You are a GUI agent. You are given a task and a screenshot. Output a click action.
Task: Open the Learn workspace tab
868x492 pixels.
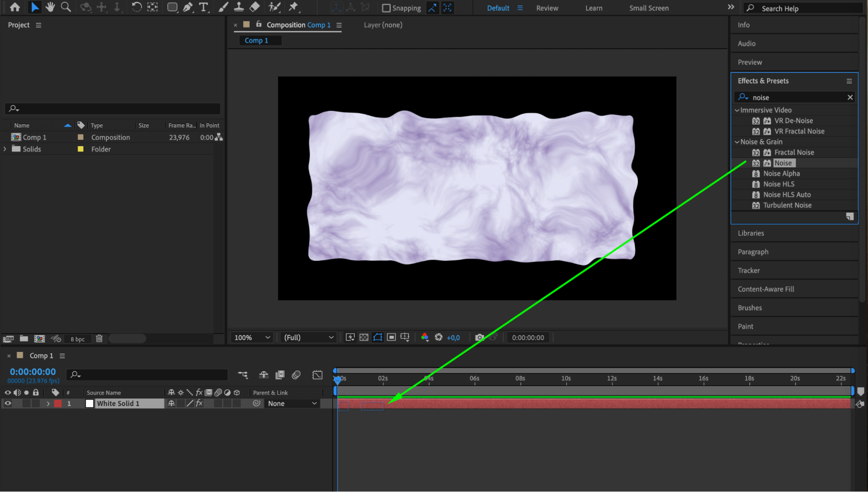coord(594,8)
